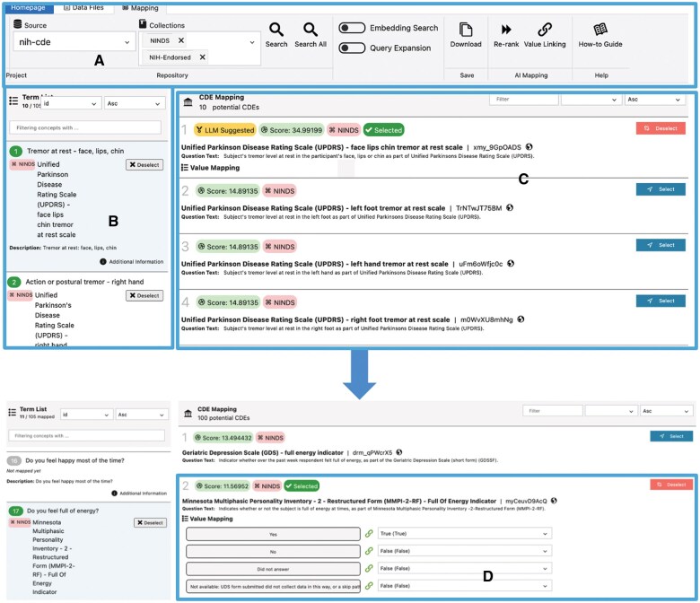Click the Download file icon

tap(466, 30)
